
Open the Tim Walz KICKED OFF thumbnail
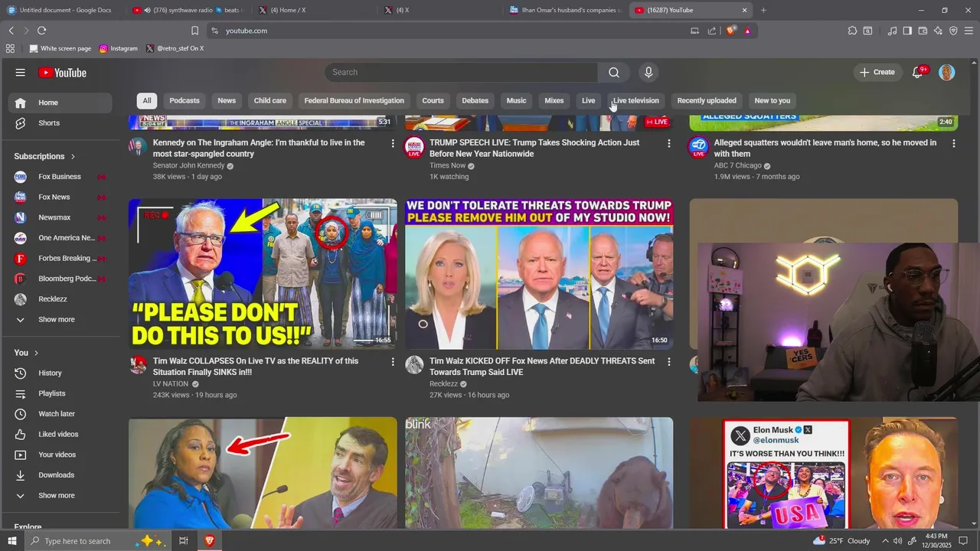pyautogui.click(x=539, y=274)
